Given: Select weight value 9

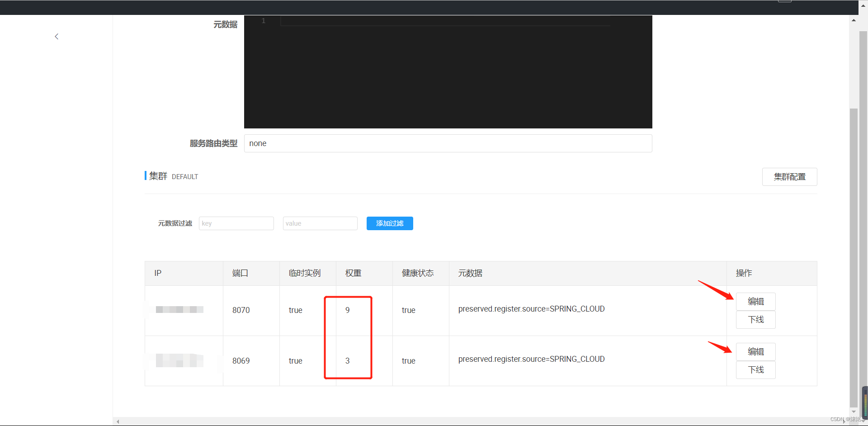Looking at the screenshot, I should tap(347, 310).
